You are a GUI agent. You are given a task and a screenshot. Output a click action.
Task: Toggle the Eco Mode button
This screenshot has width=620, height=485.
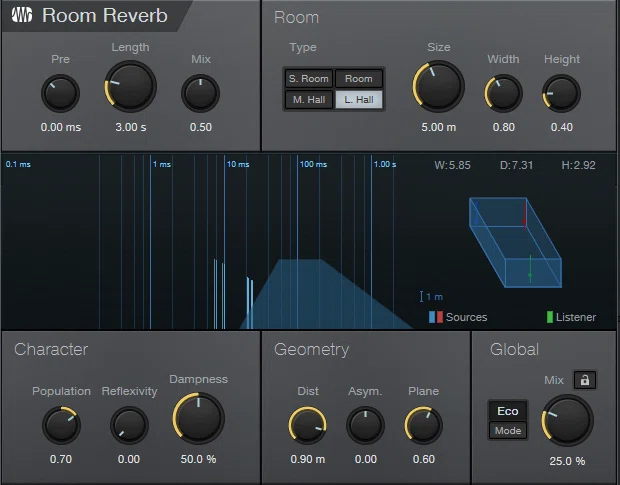coord(508,420)
